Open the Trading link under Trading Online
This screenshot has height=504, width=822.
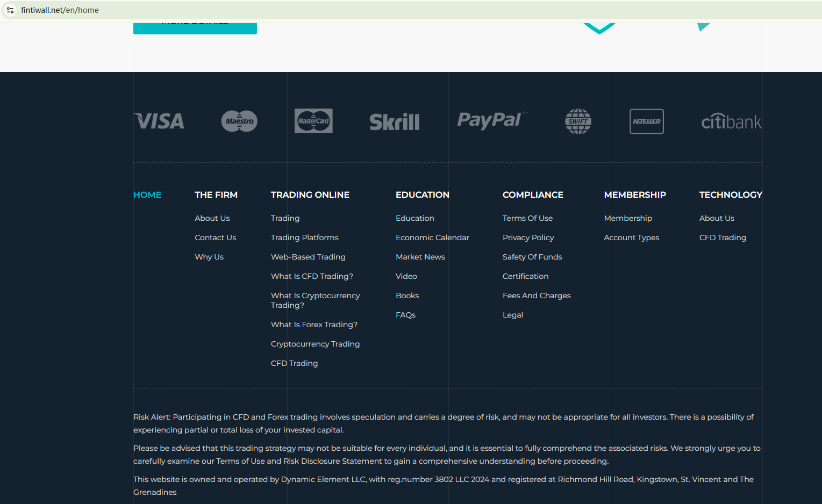click(x=285, y=218)
